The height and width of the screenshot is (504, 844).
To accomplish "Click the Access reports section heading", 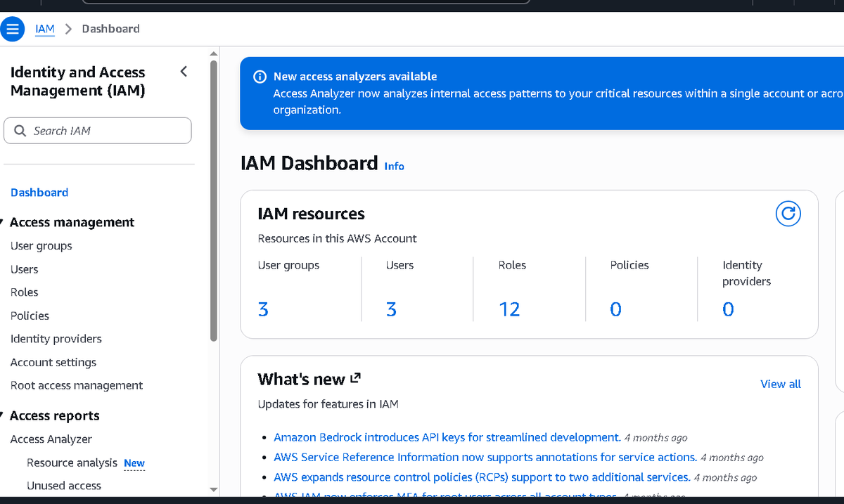I will 55,415.
